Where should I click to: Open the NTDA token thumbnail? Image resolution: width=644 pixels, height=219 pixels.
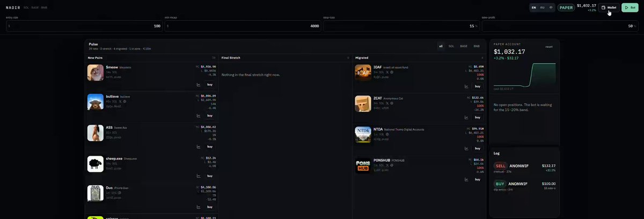[x=363, y=135]
